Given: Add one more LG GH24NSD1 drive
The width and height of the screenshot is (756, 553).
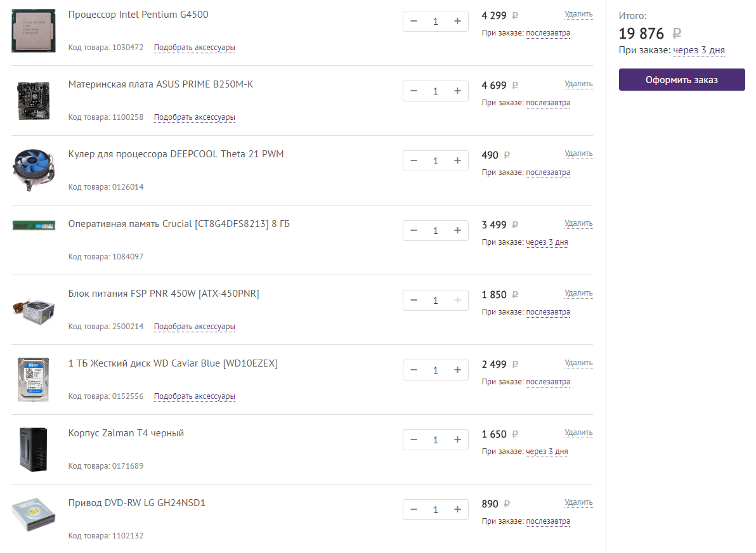Looking at the screenshot, I should pos(457,510).
